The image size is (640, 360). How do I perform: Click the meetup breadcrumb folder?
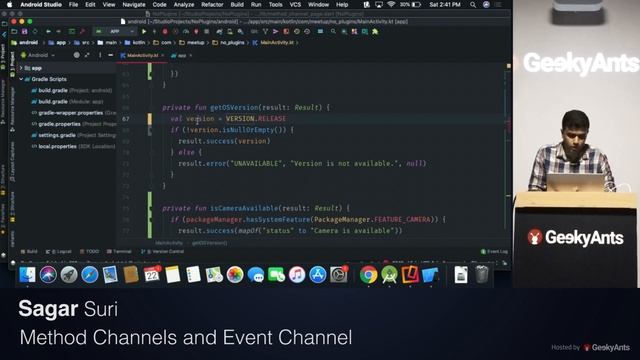[x=192, y=42]
